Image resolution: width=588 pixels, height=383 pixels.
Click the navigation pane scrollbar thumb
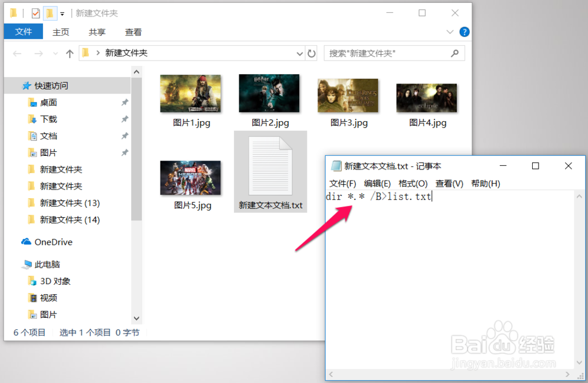tap(136, 149)
